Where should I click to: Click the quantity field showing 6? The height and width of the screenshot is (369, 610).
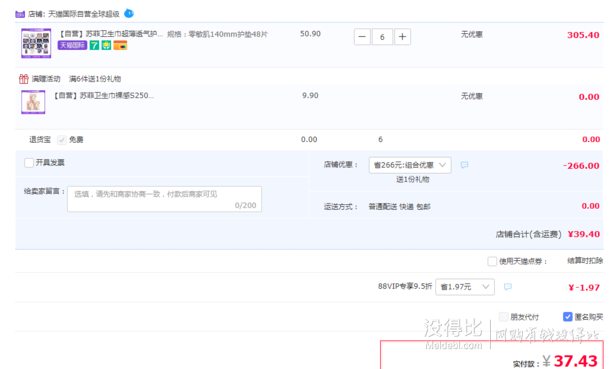[382, 37]
